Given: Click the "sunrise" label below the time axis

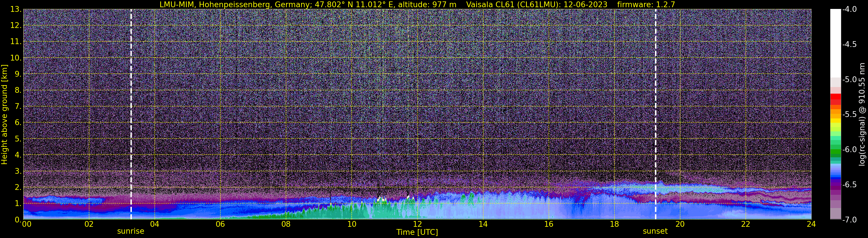Looking at the screenshot, I should click(131, 231).
